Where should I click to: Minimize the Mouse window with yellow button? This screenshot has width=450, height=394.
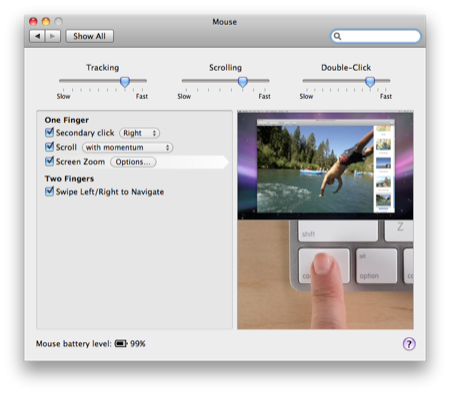pyautogui.click(x=46, y=22)
